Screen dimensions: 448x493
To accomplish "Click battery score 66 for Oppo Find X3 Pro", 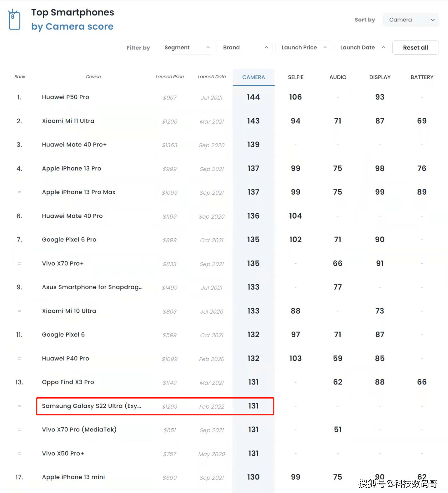I will point(422,382).
